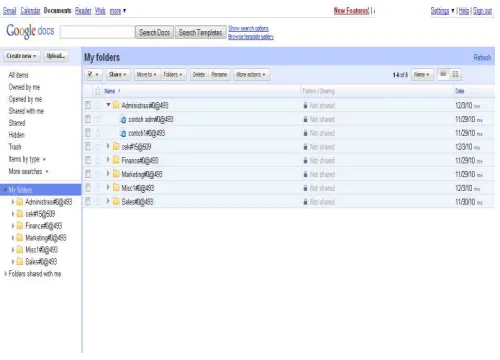Open the more menu in top bar
The image size is (500, 360).
[x=118, y=11]
